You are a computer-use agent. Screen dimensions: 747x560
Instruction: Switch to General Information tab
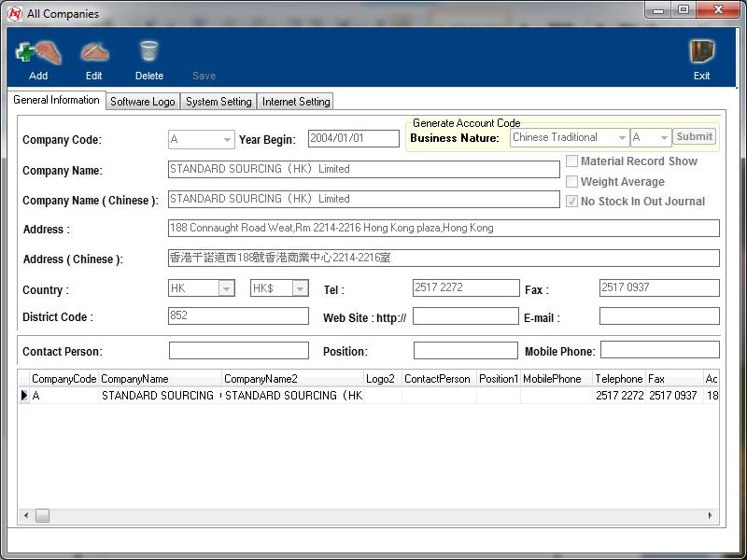point(56,100)
